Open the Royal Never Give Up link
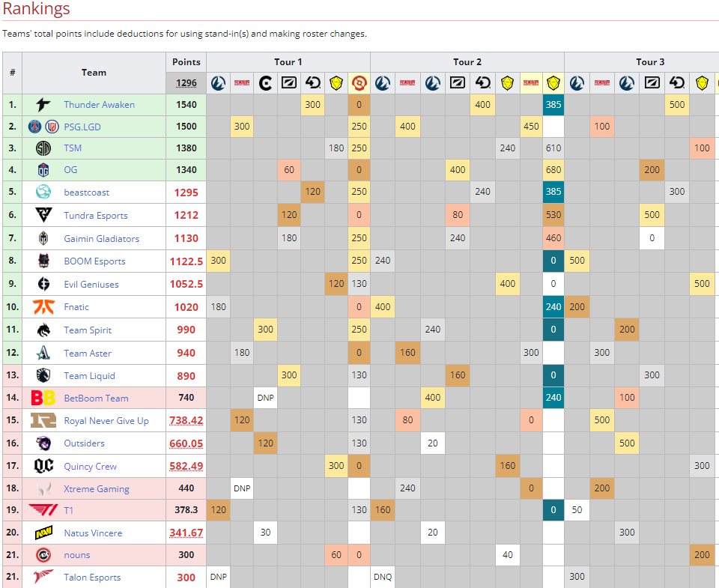The image size is (719, 588). point(106,421)
